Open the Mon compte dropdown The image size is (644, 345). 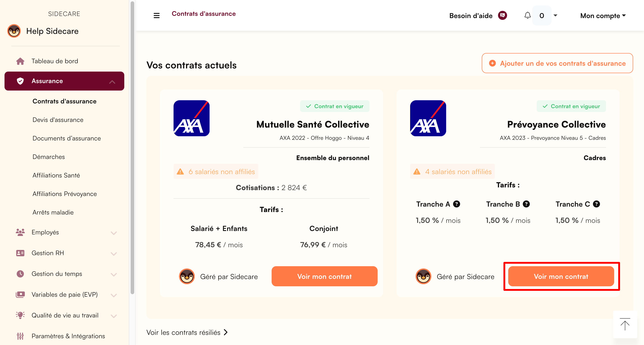(603, 16)
